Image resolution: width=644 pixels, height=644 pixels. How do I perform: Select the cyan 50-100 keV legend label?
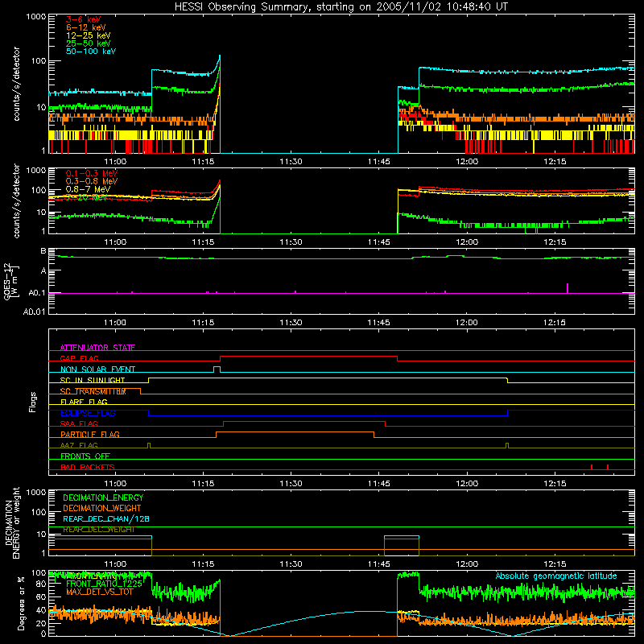tap(91, 52)
